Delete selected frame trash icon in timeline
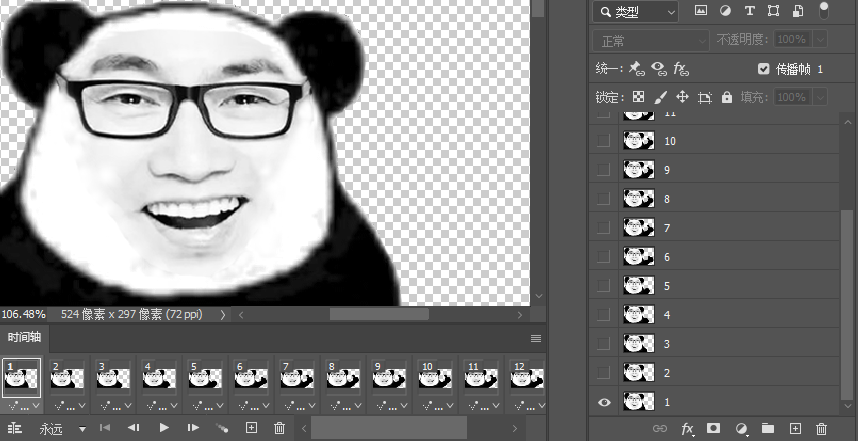 [279, 428]
